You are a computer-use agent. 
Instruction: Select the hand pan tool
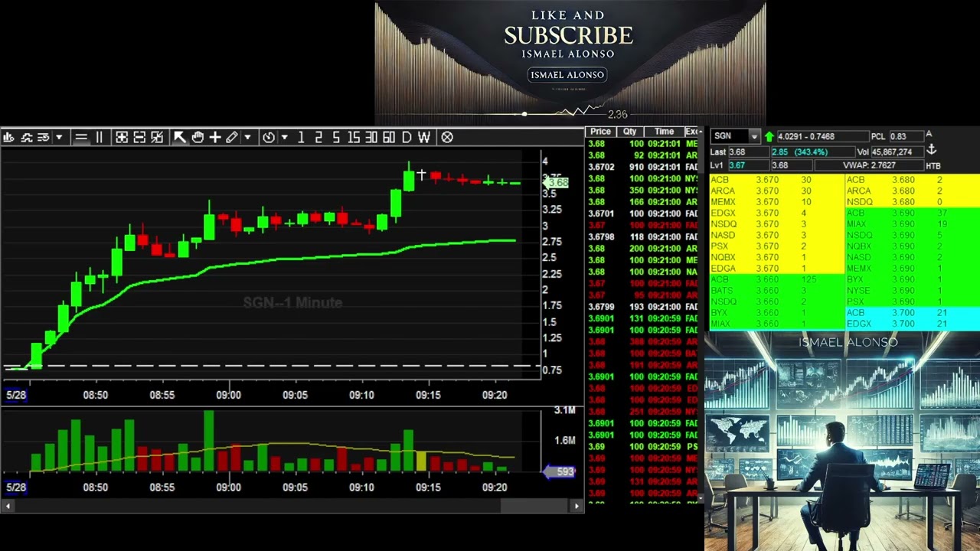[198, 137]
